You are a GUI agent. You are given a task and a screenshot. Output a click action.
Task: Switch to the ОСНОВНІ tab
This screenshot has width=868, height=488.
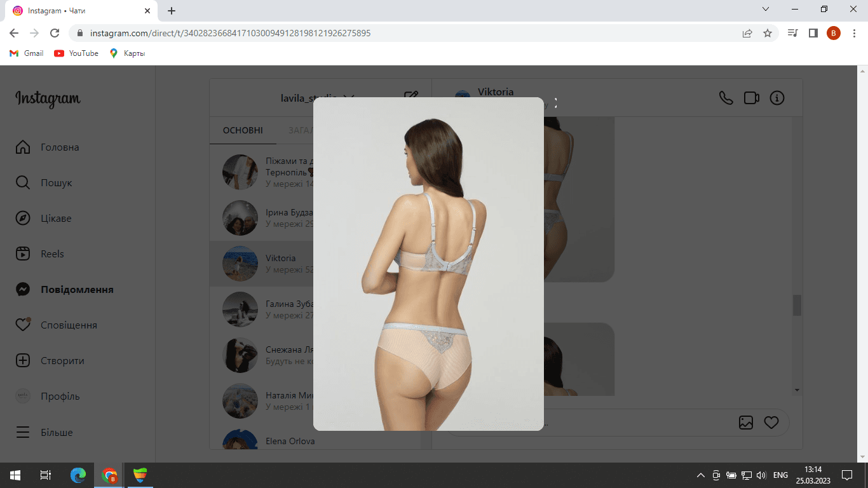tap(243, 130)
